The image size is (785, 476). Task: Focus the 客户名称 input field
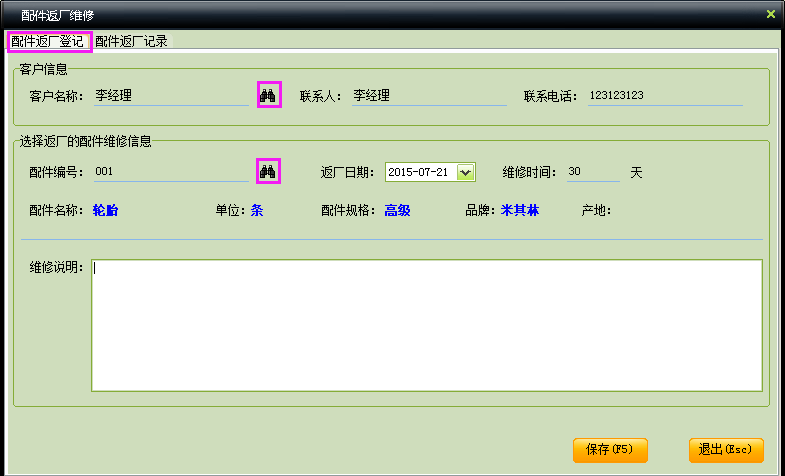pyautogui.click(x=171, y=96)
